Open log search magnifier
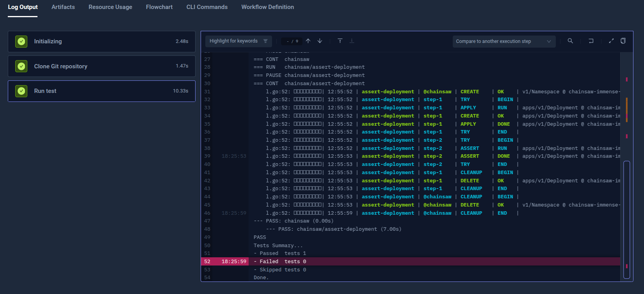The height and width of the screenshot is (294, 644). pos(570,41)
